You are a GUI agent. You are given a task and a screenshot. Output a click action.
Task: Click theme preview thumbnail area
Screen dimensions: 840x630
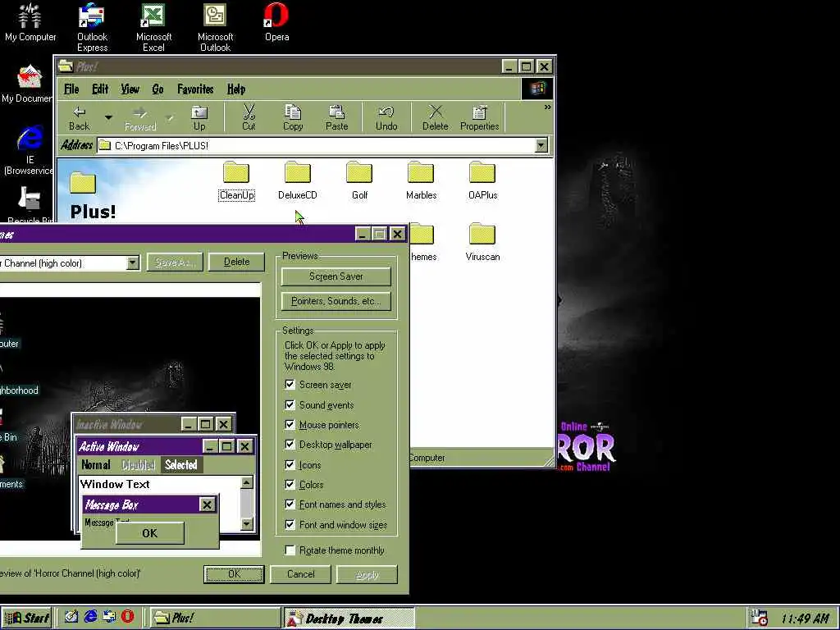click(130, 419)
